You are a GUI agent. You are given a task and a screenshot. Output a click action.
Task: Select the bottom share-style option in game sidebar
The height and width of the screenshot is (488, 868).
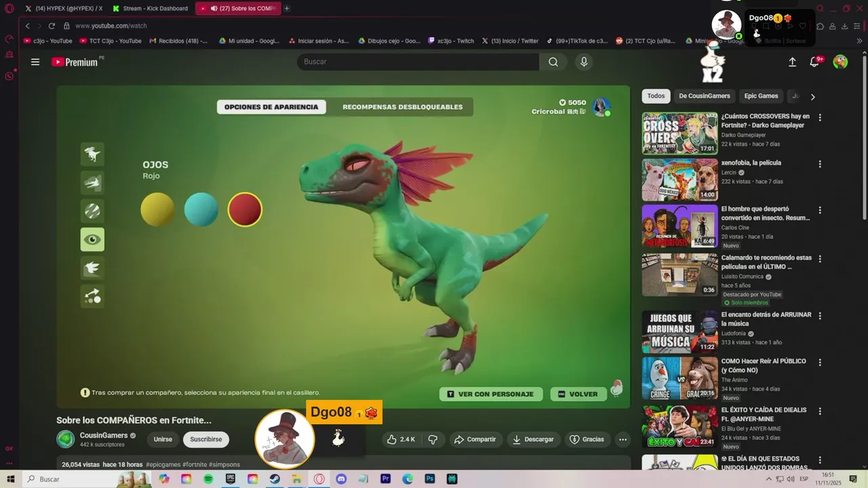92,296
